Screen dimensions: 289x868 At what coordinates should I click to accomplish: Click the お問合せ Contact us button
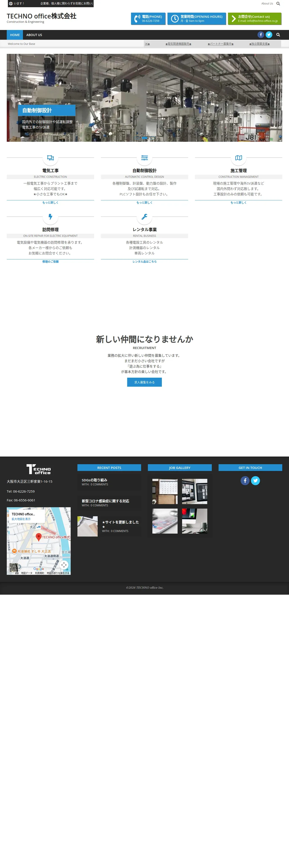point(254,18)
